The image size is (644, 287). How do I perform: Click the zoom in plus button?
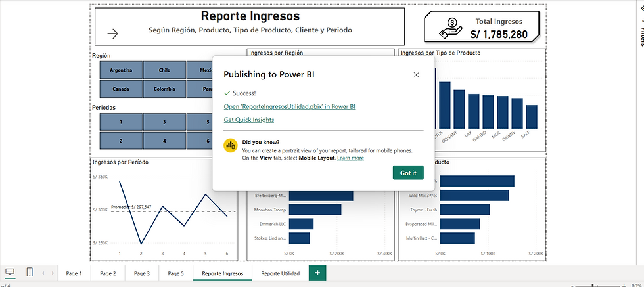click(x=624, y=285)
